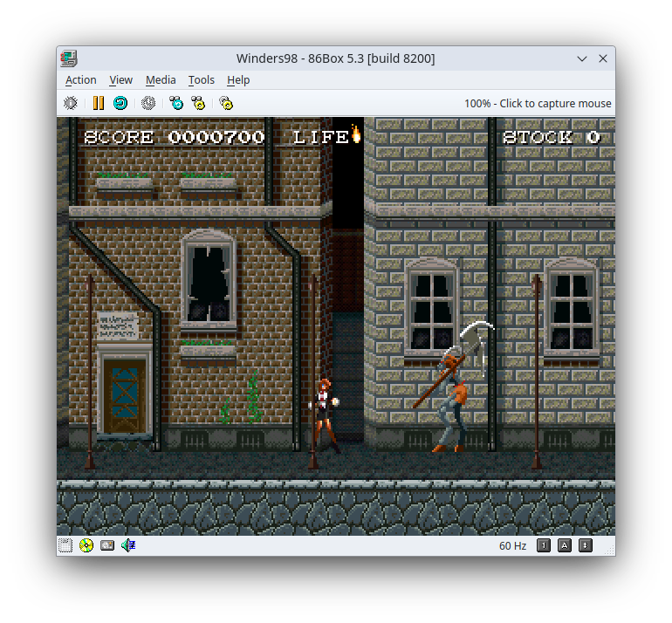Open the Media menu dropdown
Image resolution: width=672 pixels, height=623 pixels.
tap(161, 79)
